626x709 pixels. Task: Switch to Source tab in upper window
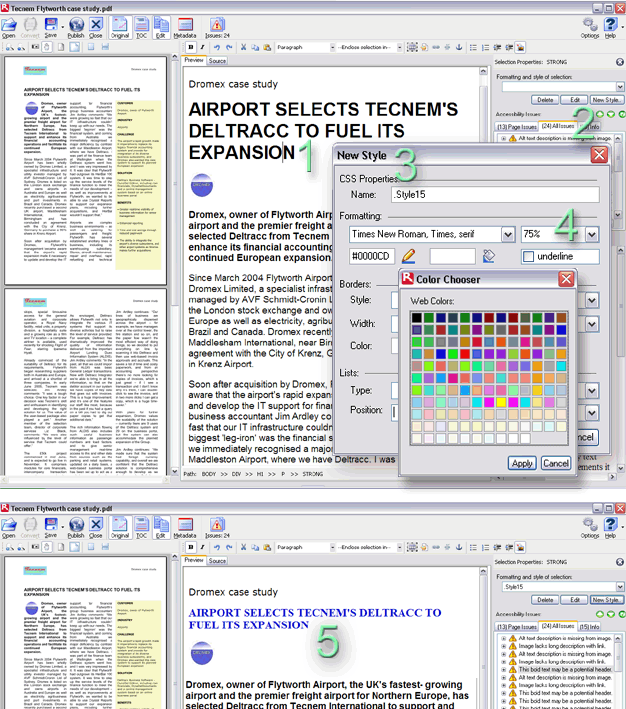point(217,61)
